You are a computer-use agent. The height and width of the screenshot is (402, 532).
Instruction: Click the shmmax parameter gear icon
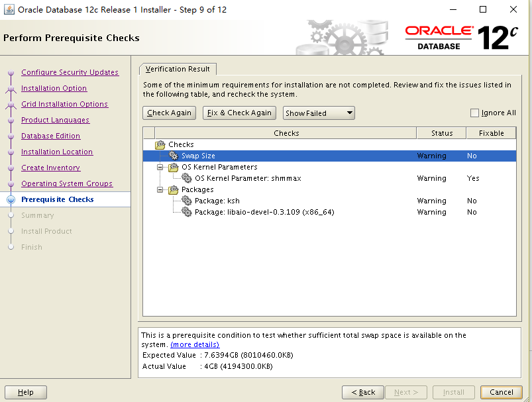[x=187, y=178]
